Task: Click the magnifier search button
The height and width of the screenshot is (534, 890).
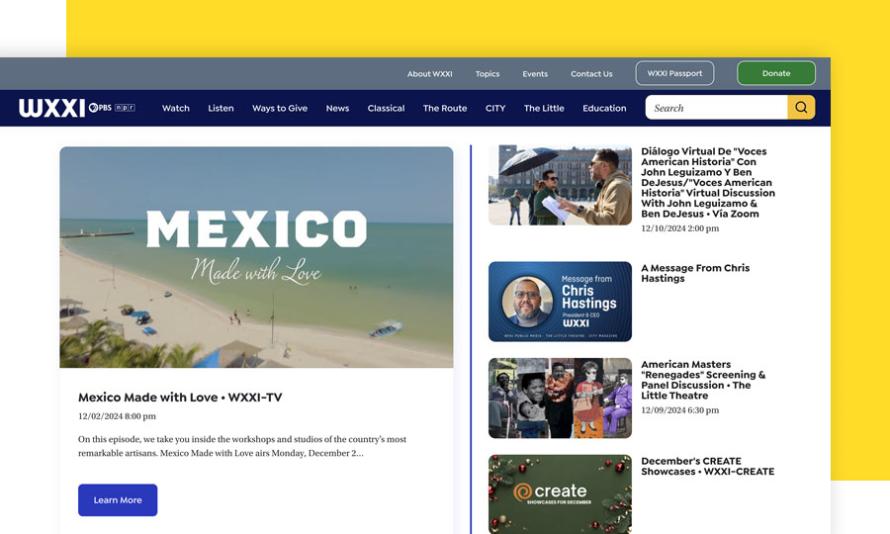Action: [x=801, y=107]
